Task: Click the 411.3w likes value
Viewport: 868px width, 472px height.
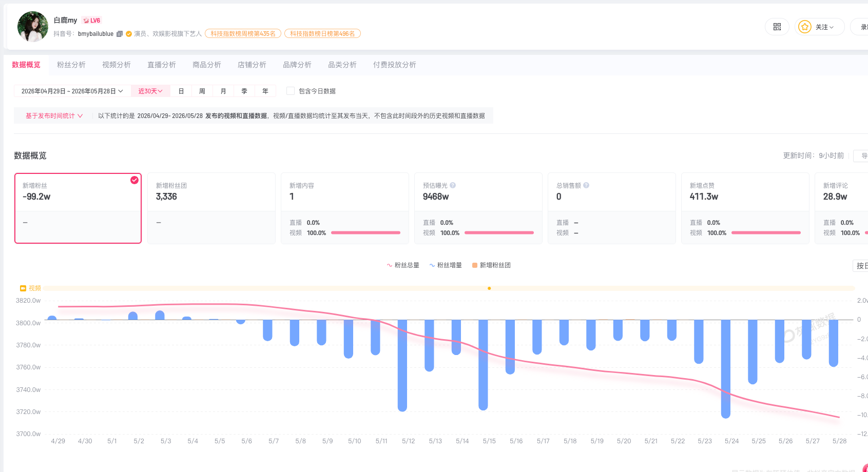Action: point(704,196)
